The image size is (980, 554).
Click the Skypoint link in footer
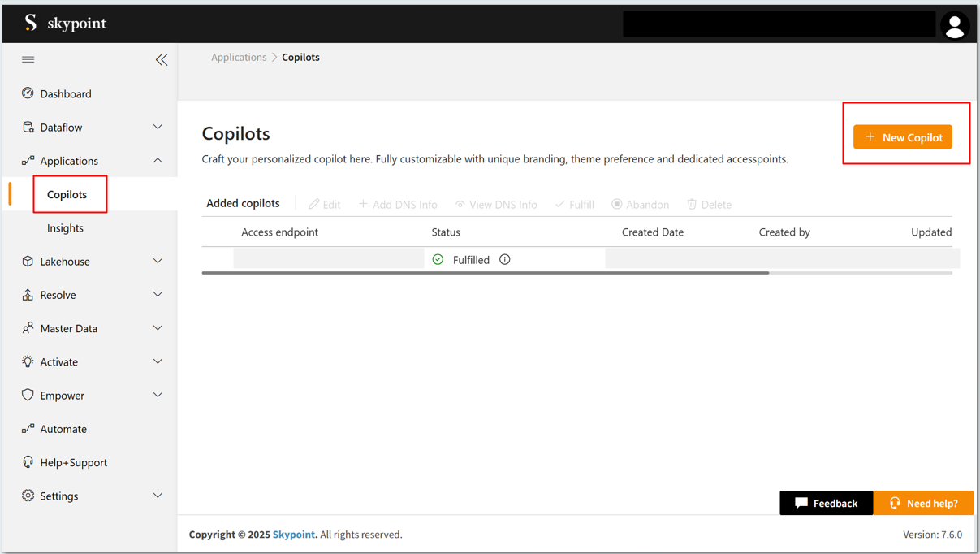[x=293, y=535]
